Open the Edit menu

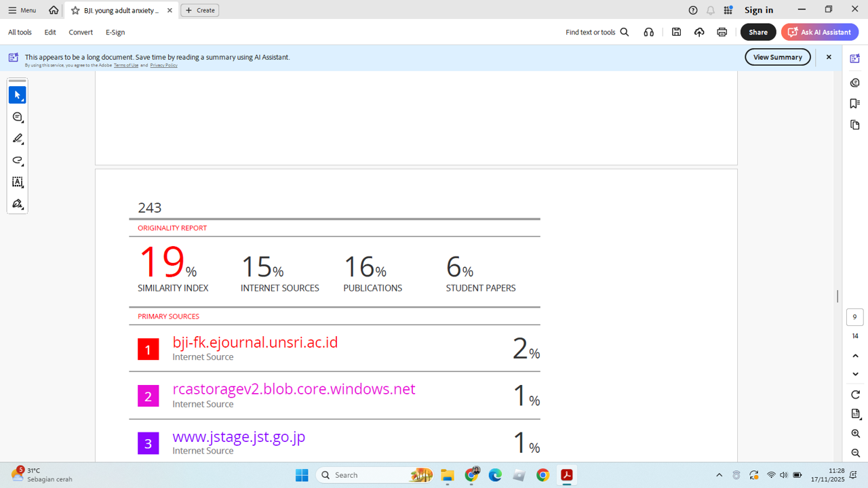50,32
